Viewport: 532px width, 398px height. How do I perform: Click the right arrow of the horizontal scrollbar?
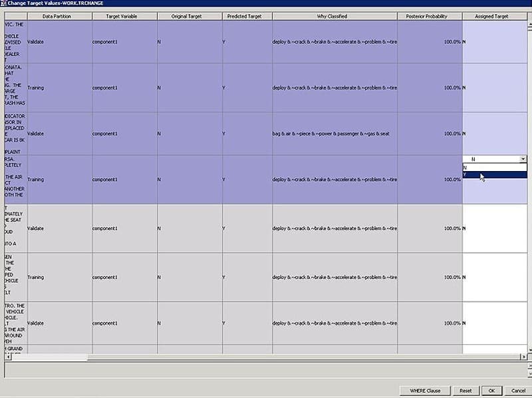[x=523, y=357]
